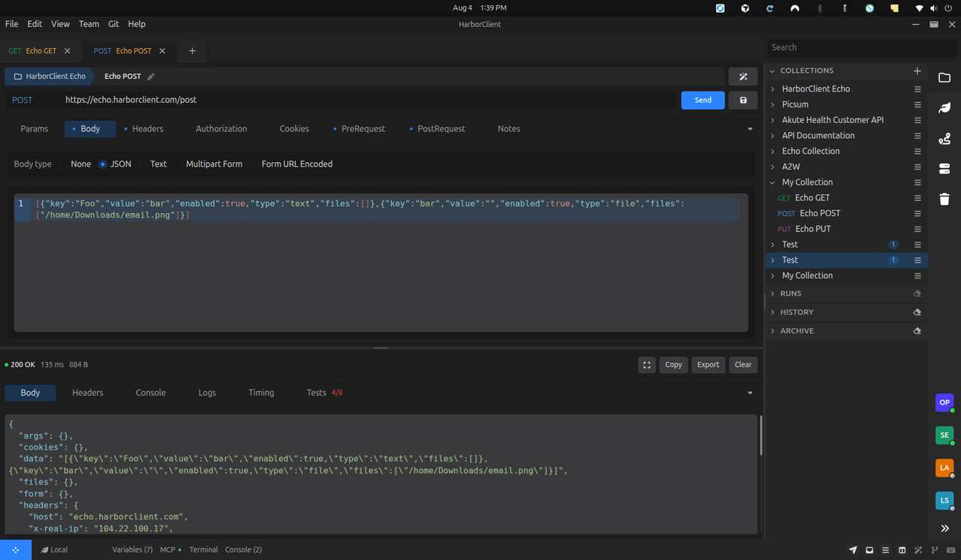Expand the HISTORY section

pos(773,312)
